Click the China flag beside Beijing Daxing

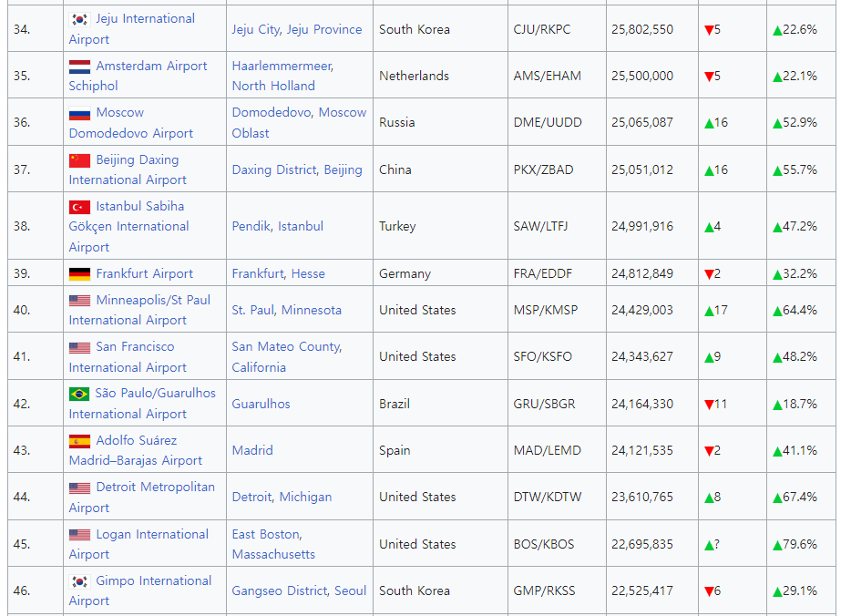pos(79,160)
